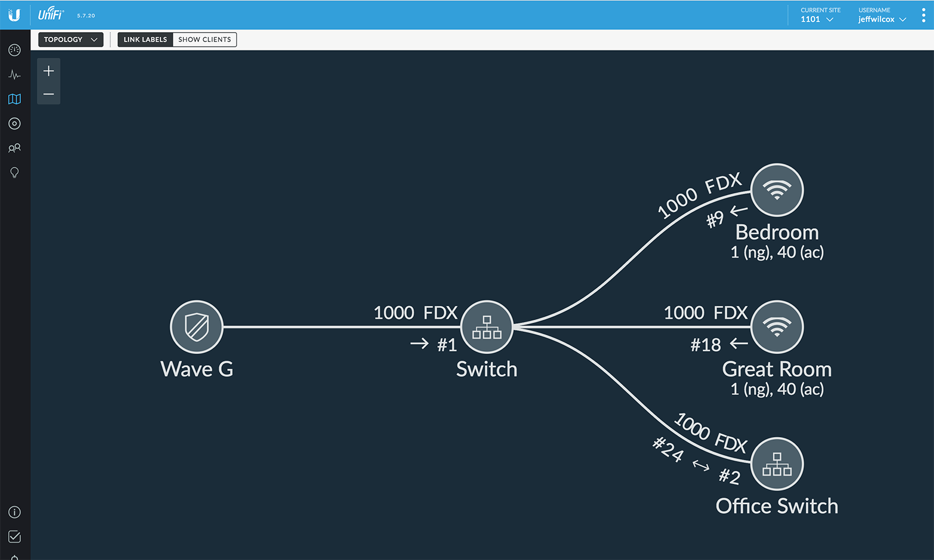Click Great Room channel text 1 (ng), 40 (ac)
This screenshot has height=560, width=934.
coord(777,389)
